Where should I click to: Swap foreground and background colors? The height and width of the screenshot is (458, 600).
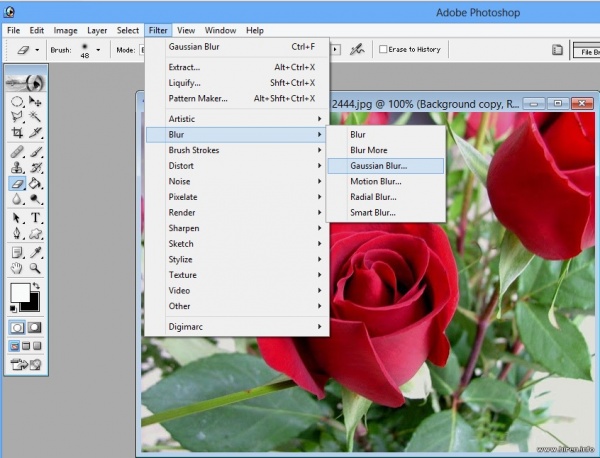(38, 287)
